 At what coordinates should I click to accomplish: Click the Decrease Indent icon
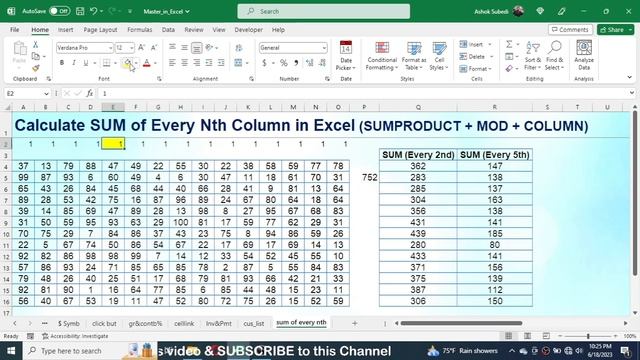point(209,63)
